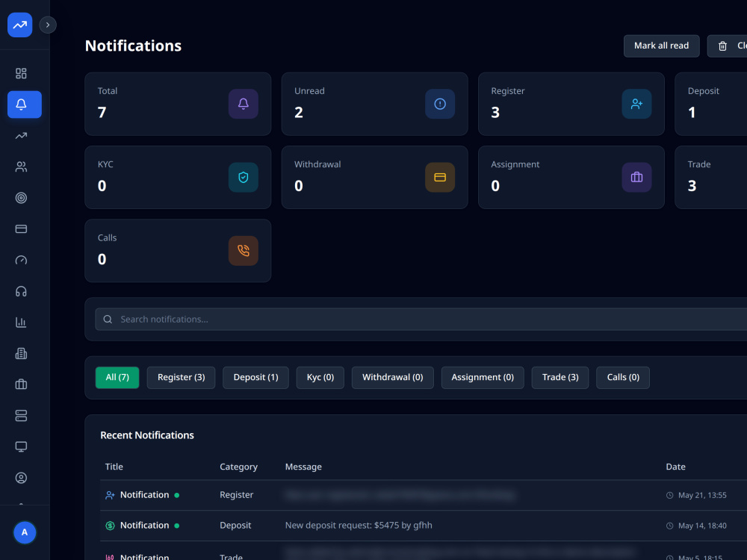Click the New deposit request $5475 message
The image size is (747, 560).
pyautogui.click(x=359, y=525)
